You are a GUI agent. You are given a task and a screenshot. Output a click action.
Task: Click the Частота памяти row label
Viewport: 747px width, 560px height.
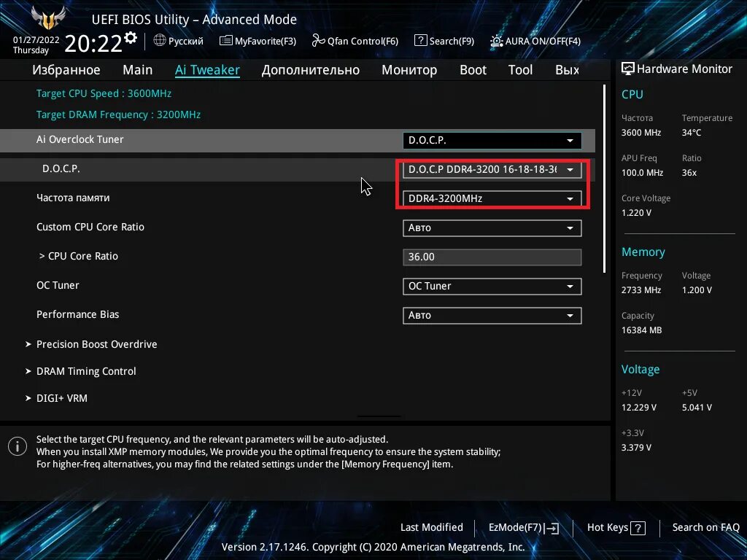73,198
